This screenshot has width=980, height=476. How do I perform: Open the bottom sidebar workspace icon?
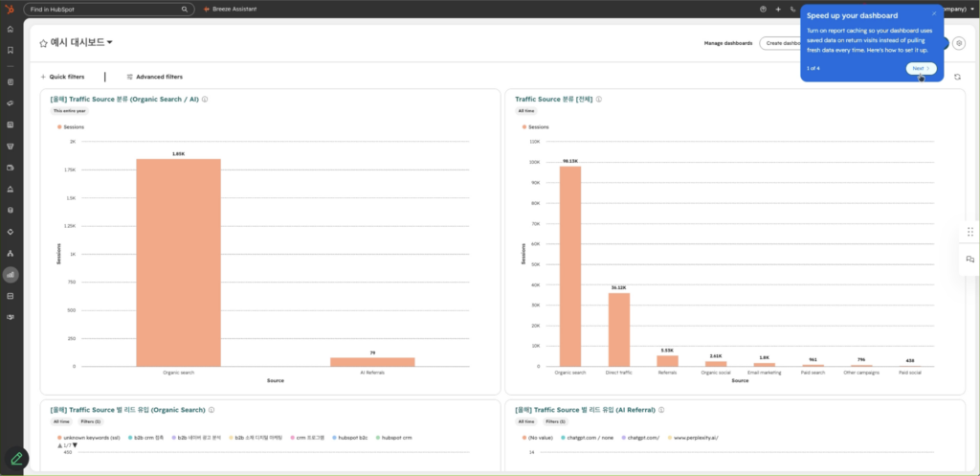(10, 317)
